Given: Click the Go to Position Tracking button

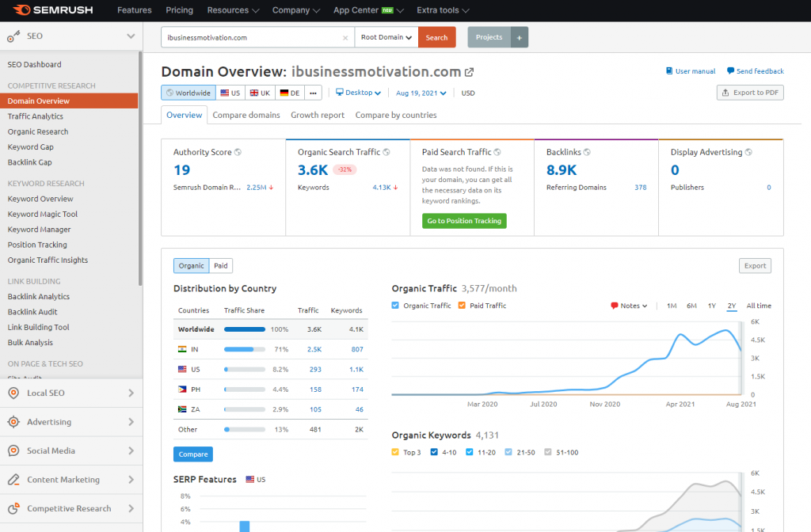Looking at the screenshot, I should [464, 221].
